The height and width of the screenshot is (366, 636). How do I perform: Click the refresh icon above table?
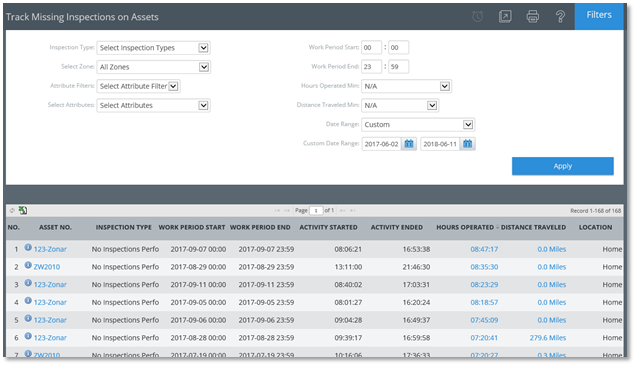(12, 210)
